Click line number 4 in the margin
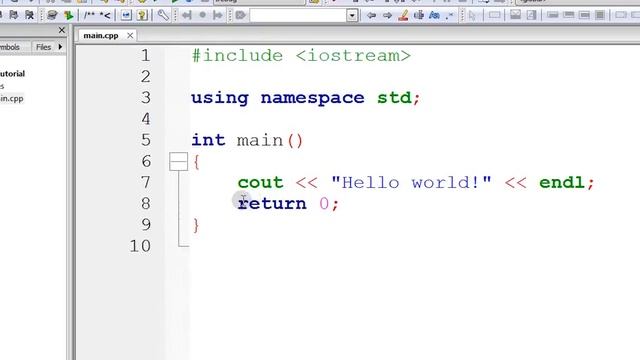The width and height of the screenshot is (640, 360). (x=146, y=119)
